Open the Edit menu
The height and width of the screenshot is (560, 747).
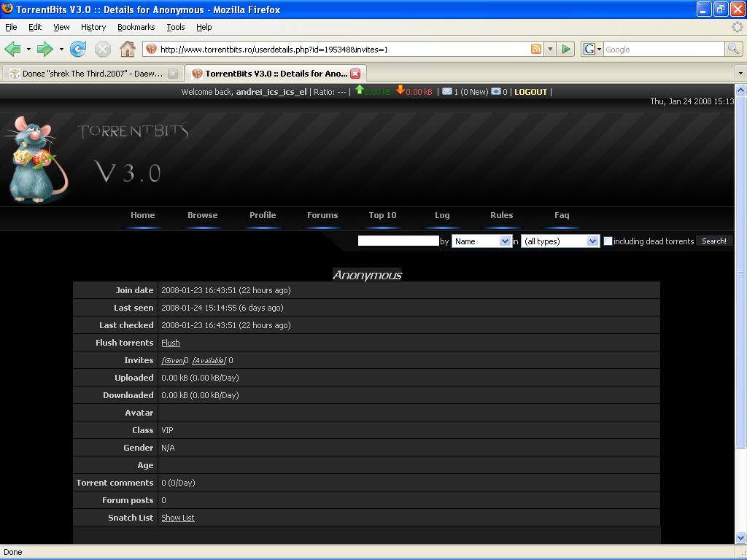tap(35, 27)
